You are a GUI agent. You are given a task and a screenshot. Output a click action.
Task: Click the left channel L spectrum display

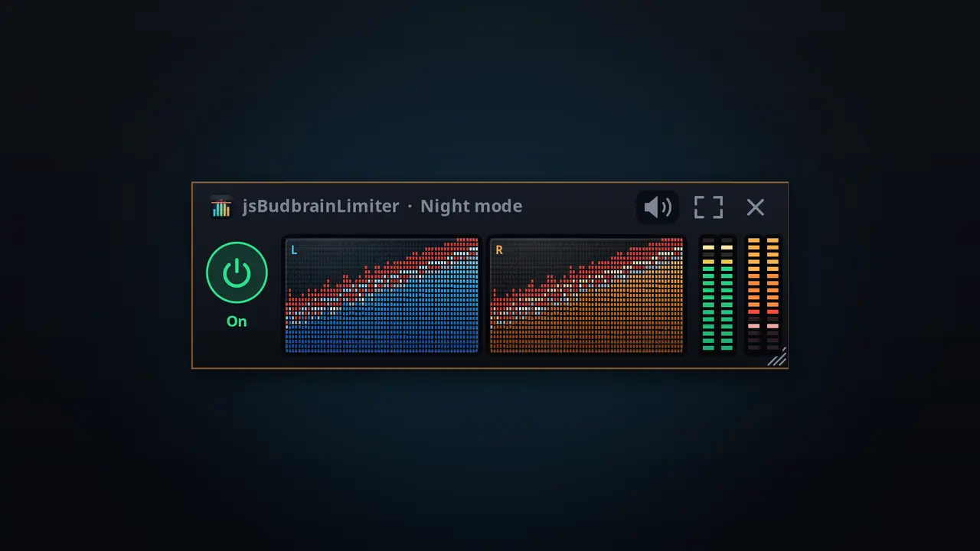pos(382,295)
